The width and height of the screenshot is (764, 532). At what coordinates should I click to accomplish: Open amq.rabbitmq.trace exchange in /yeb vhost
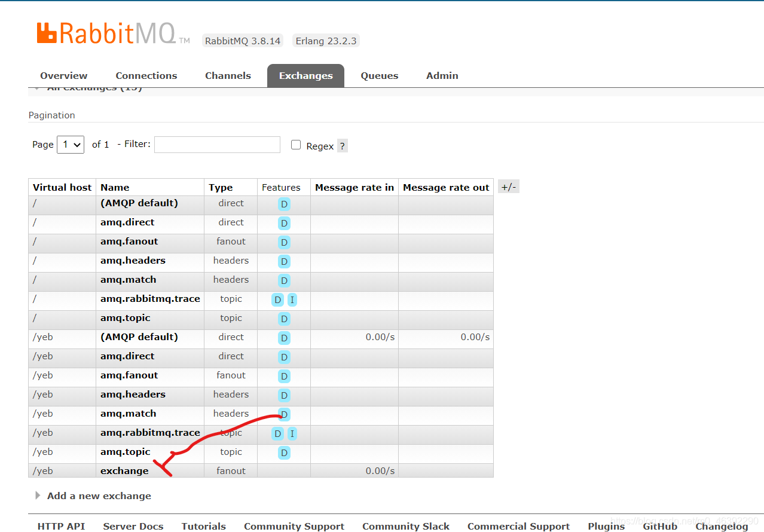(150, 433)
